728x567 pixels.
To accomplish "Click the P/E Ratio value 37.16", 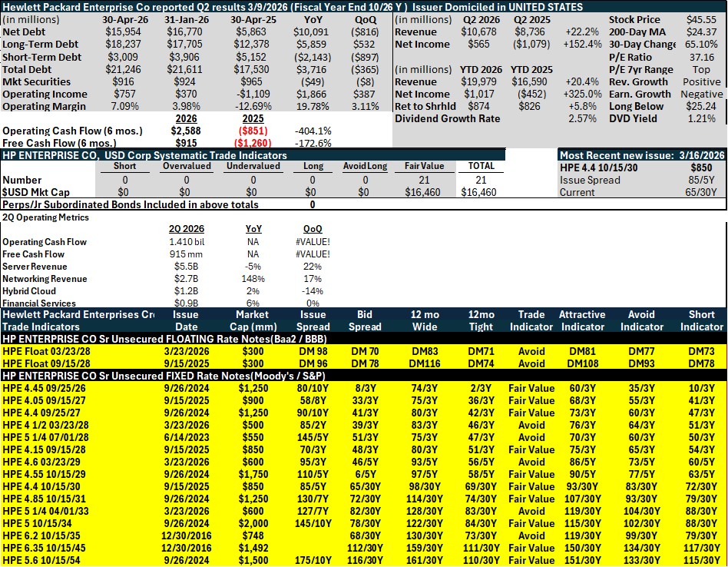I will pos(702,57).
